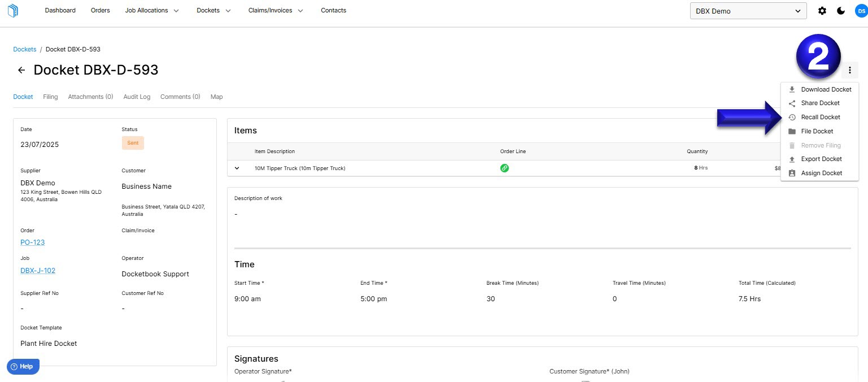Switch to the Comments (0) tab
The image size is (868, 382).
click(x=180, y=97)
